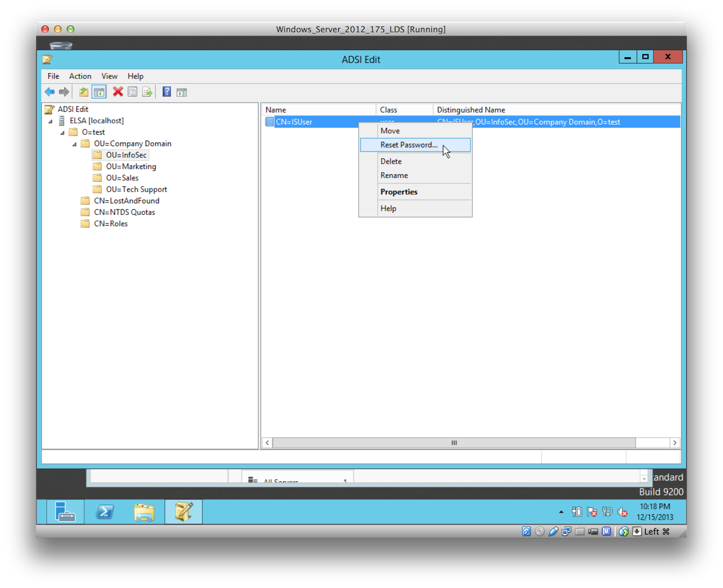This screenshot has height=588, width=723.
Task: Open the File menu
Action: pyautogui.click(x=53, y=76)
